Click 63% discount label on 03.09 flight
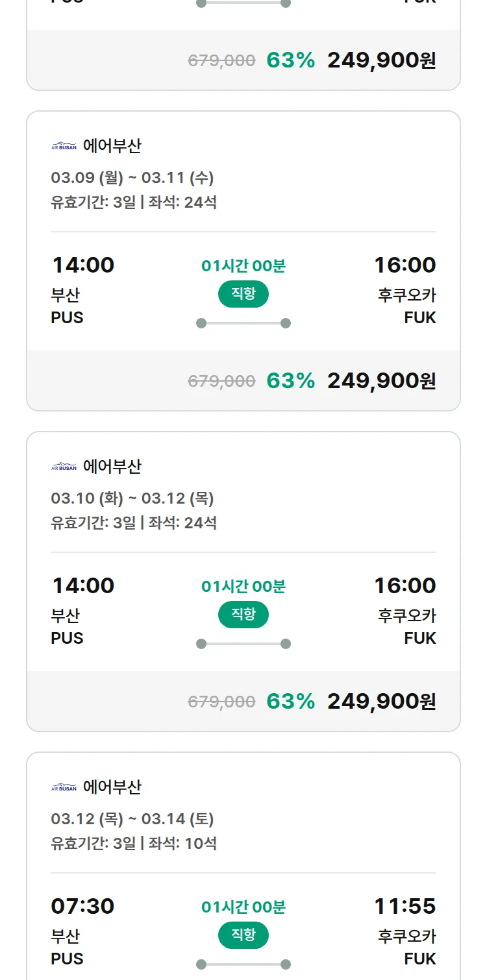 click(x=290, y=381)
